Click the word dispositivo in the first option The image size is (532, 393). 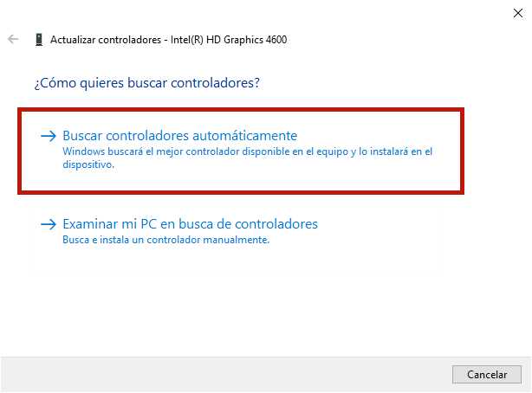pos(88,164)
